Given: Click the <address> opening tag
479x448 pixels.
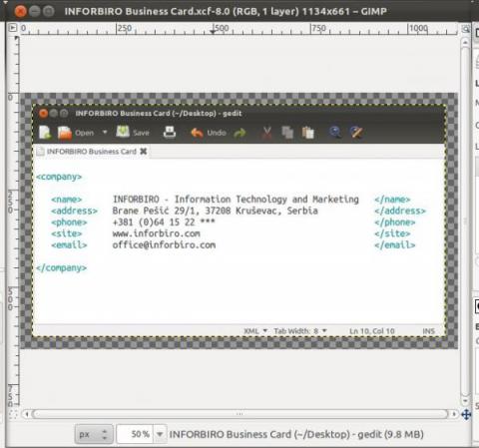Looking at the screenshot, I should tap(74, 211).
